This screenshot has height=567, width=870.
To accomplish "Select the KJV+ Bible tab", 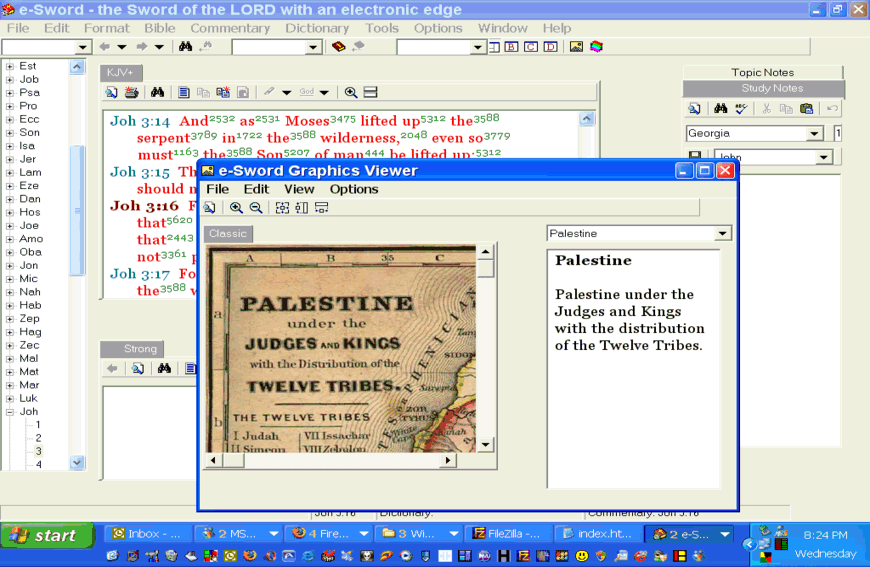I will pos(120,73).
